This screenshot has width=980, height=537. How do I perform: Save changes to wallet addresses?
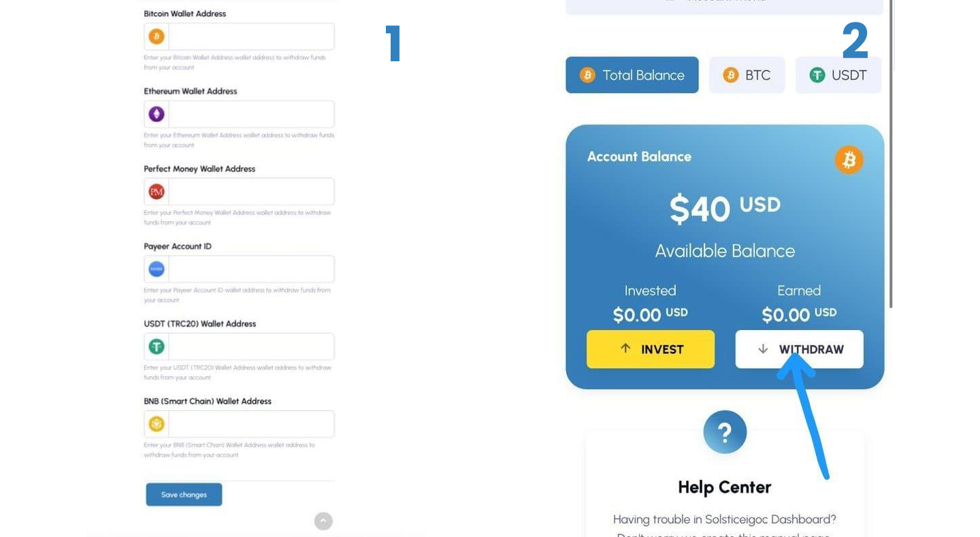pyautogui.click(x=184, y=495)
